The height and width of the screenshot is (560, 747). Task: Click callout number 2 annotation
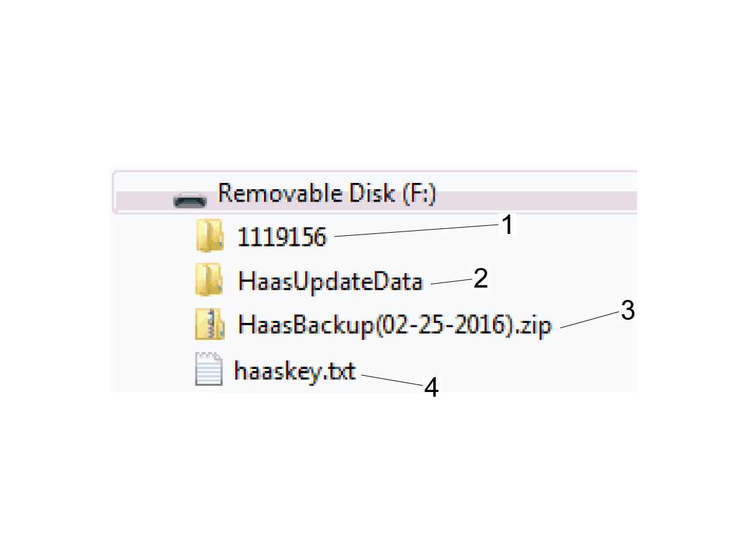[x=480, y=278]
